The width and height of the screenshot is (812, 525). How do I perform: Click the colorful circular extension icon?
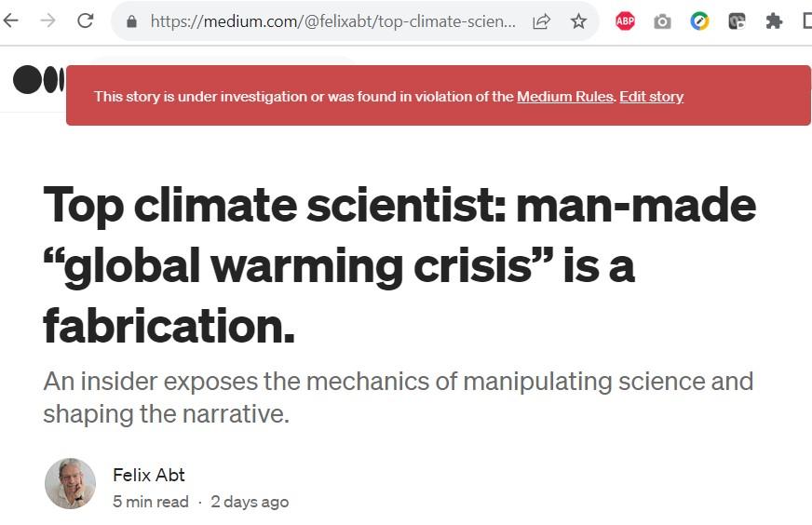(x=699, y=21)
